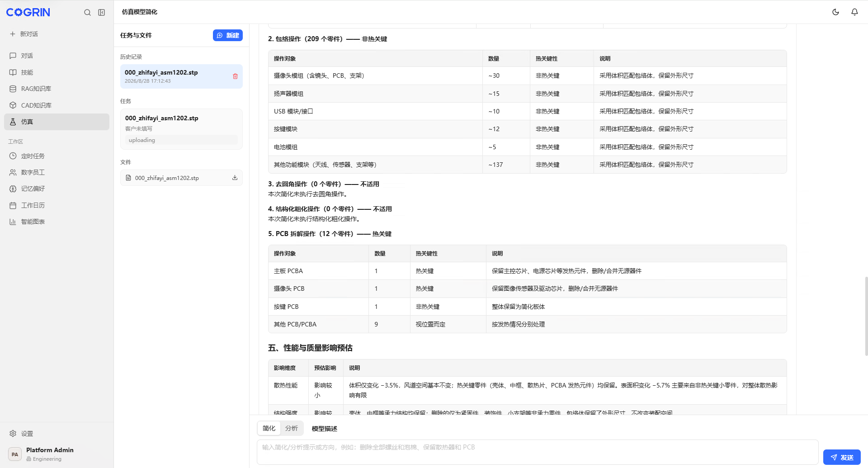Open the 对话 sidebar item
This screenshot has width=868, height=468.
coord(57,56)
